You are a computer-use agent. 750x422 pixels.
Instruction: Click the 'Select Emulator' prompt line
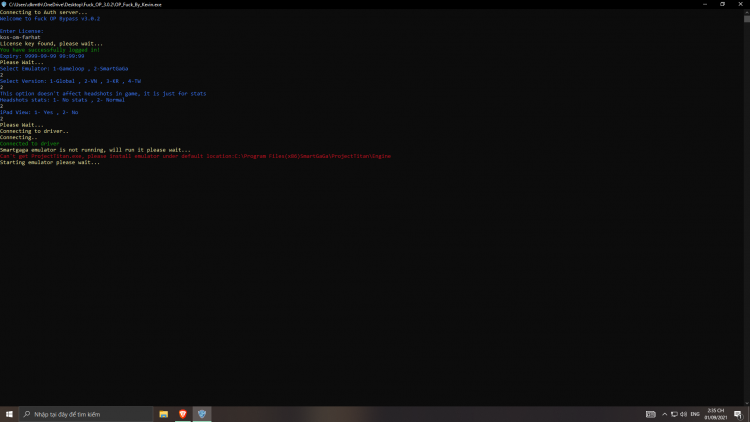pos(64,68)
